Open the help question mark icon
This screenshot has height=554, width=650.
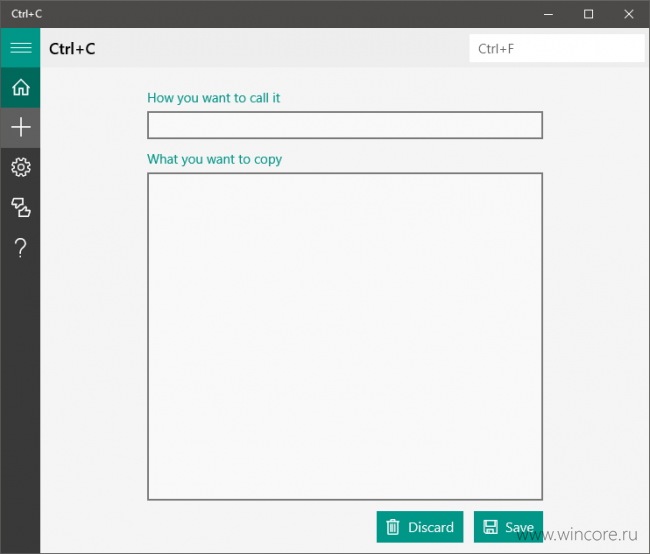(x=20, y=248)
